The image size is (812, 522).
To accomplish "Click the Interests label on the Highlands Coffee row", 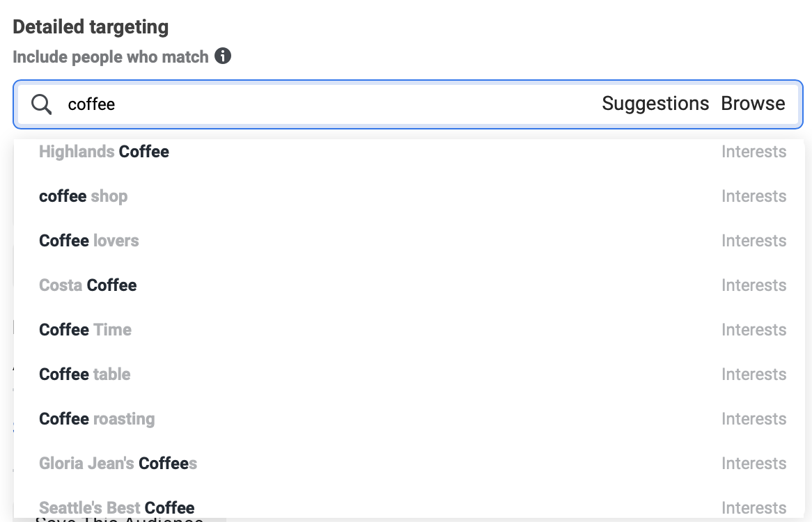I will [x=754, y=152].
